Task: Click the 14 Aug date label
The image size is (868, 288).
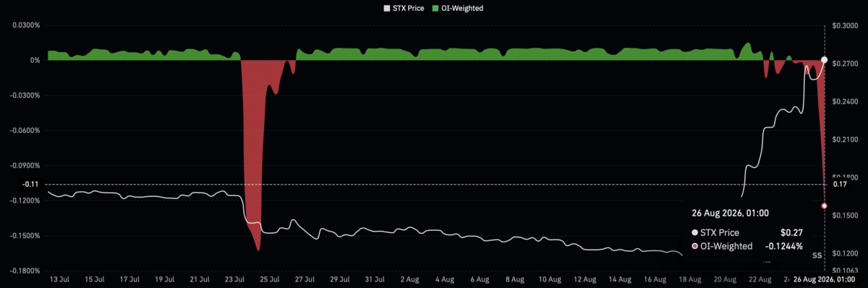Action: point(621,279)
